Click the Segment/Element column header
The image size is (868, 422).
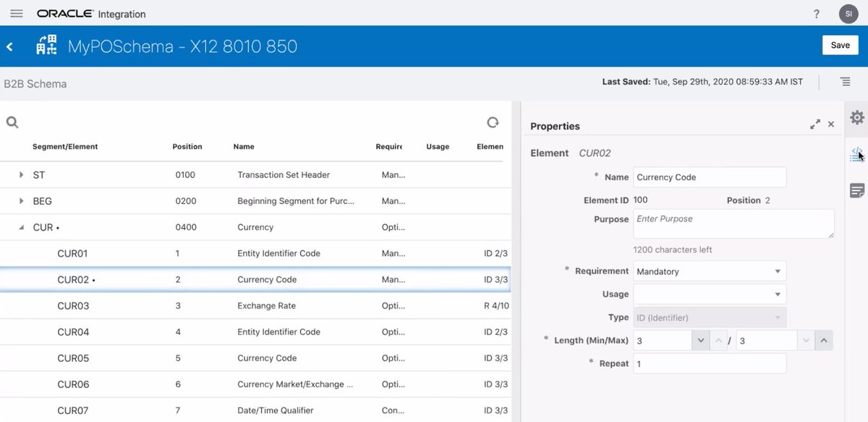[65, 146]
